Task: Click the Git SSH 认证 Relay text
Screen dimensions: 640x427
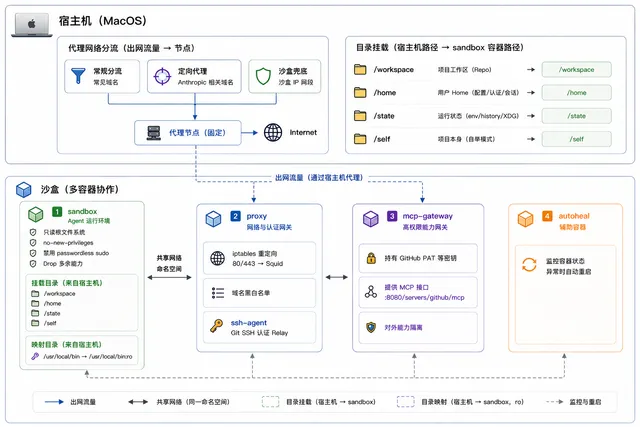Action: 259,333
